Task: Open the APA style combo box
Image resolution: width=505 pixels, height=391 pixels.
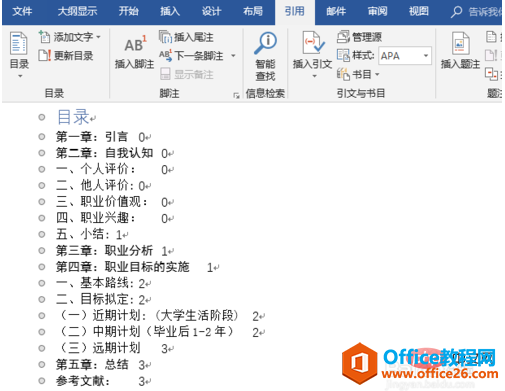Action: [x=405, y=56]
